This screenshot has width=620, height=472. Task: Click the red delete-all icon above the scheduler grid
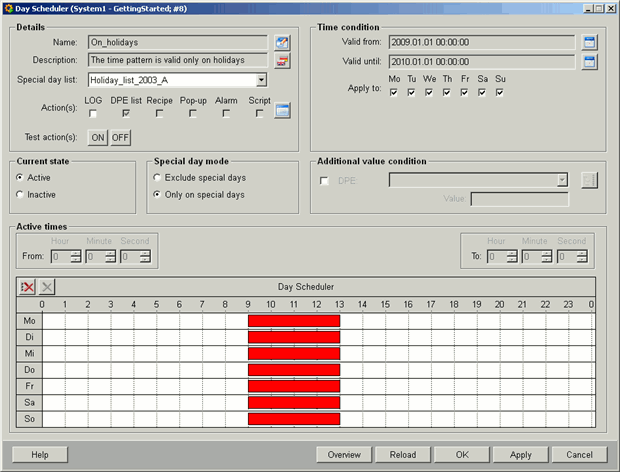click(x=28, y=286)
